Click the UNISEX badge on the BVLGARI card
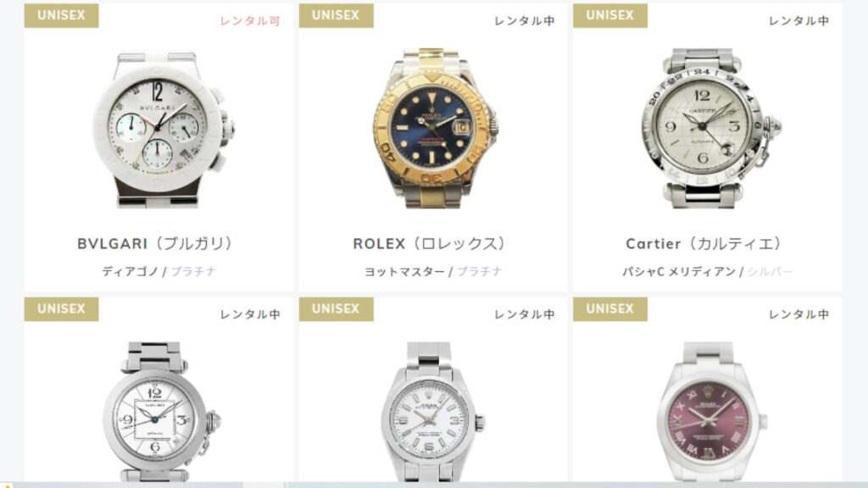 [61, 15]
